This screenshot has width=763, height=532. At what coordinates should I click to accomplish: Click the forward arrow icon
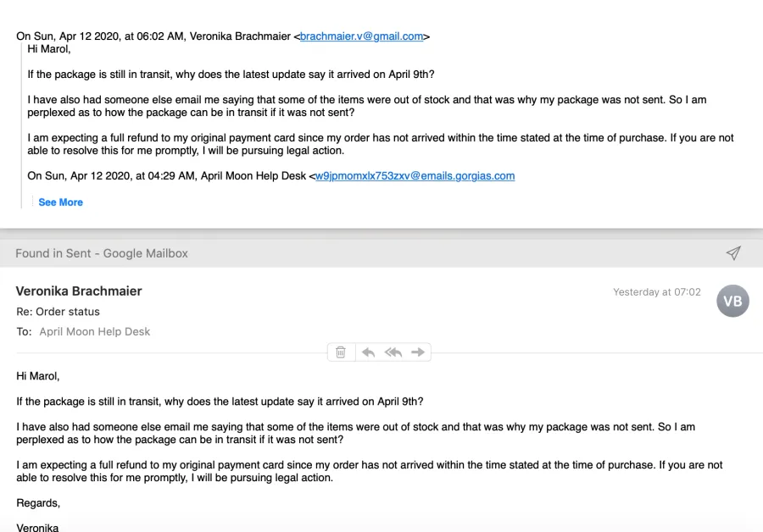417,352
